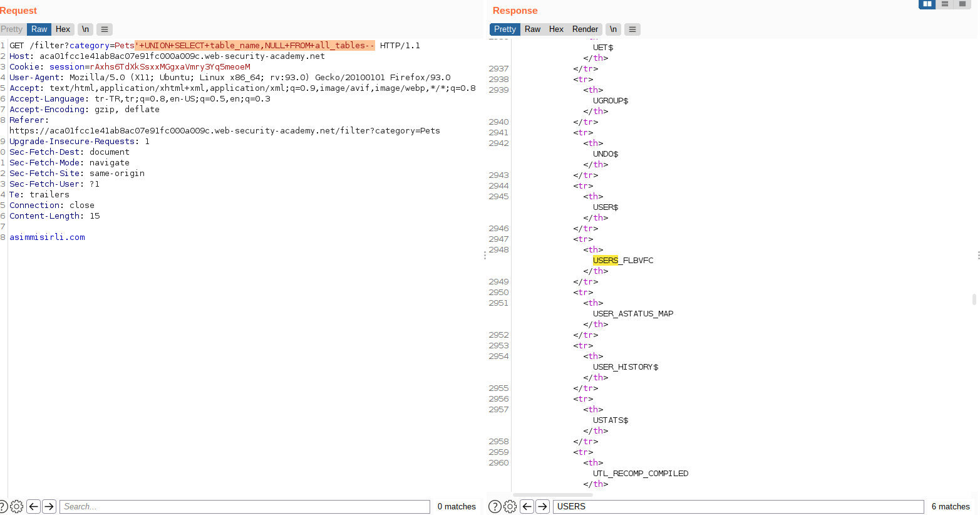Open the Render tab in Response panel
The width and height of the screenshot is (980, 515).
coord(585,29)
